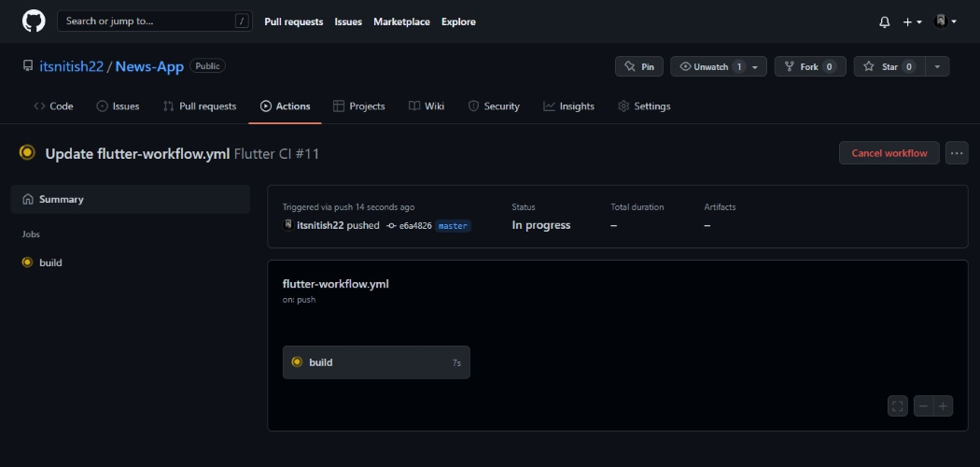Click the Triggered via push timestamp text
Image resolution: width=980 pixels, height=467 pixels.
tap(348, 207)
